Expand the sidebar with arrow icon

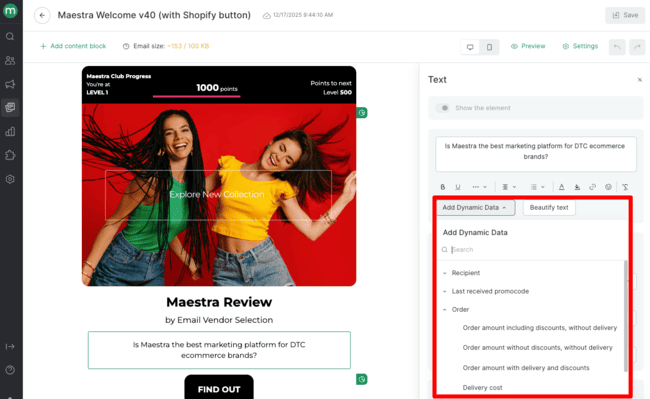(10, 346)
